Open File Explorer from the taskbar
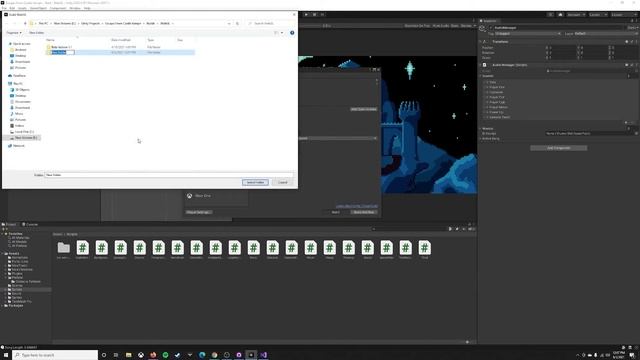The image size is (640, 360). pos(129,355)
